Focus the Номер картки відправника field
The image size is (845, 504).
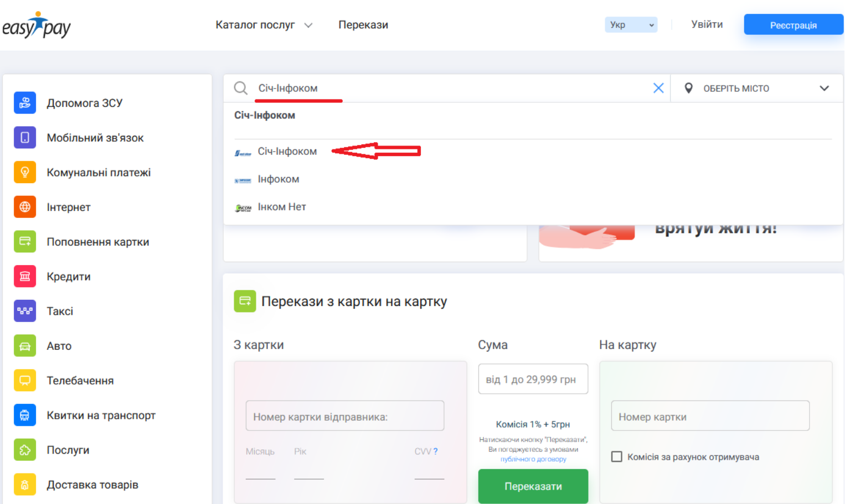click(x=344, y=417)
